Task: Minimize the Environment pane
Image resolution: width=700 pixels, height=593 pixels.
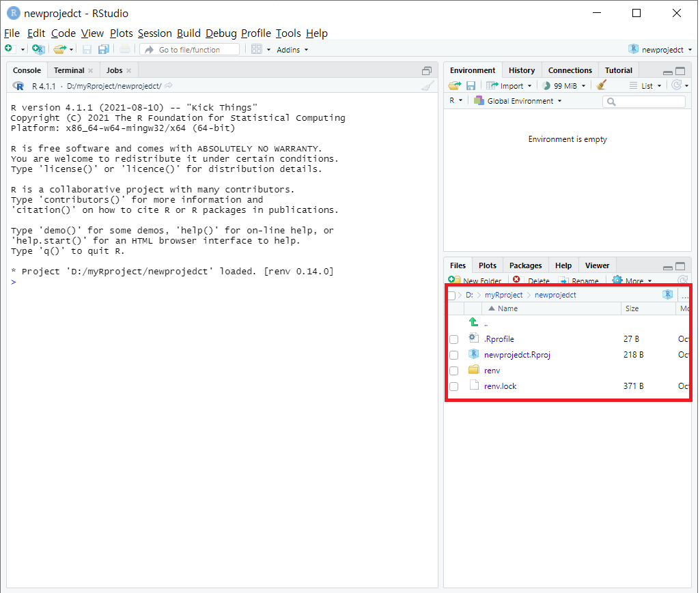Action: [668, 72]
